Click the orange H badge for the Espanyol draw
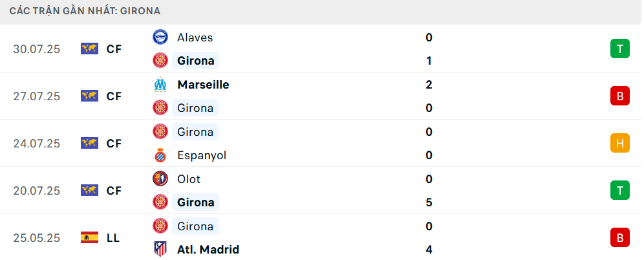The width and height of the screenshot is (644, 260). coord(620,144)
